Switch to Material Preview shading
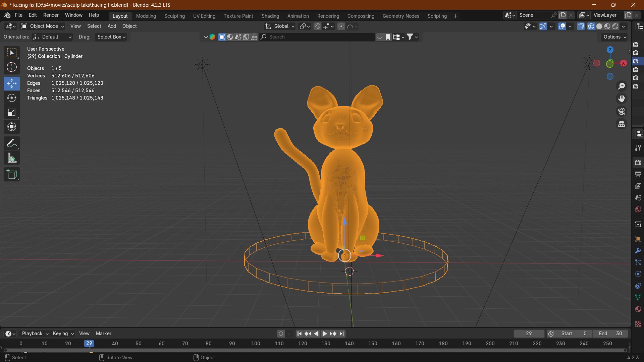The height and width of the screenshot is (362, 644). point(607,26)
